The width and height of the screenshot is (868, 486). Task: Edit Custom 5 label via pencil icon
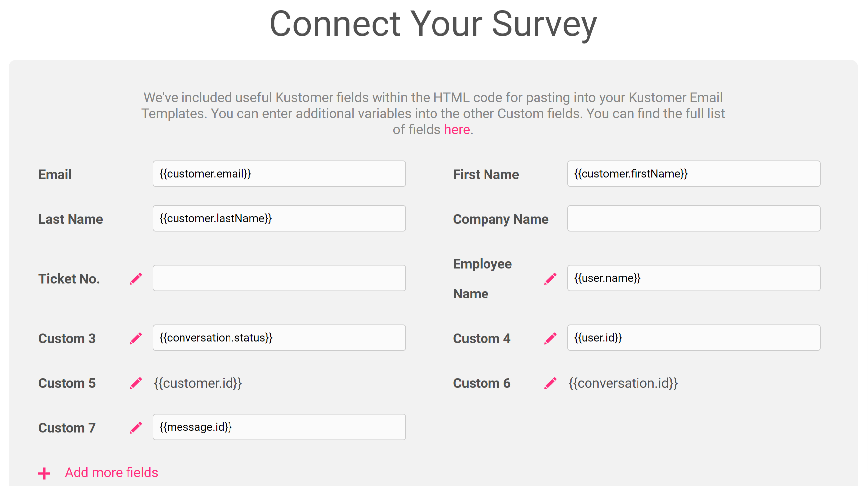tap(136, 383)
